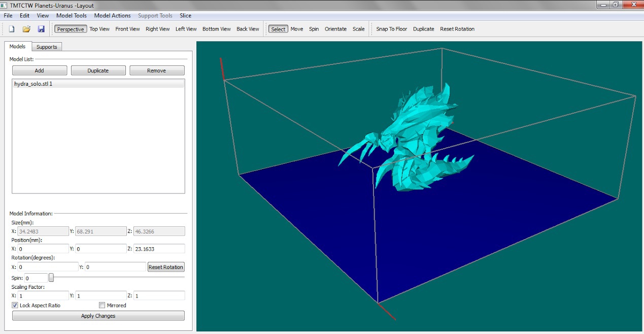This screenshot has height=334, width=644.
Task: Click the Save disk icon
Action: coord(41,29)
